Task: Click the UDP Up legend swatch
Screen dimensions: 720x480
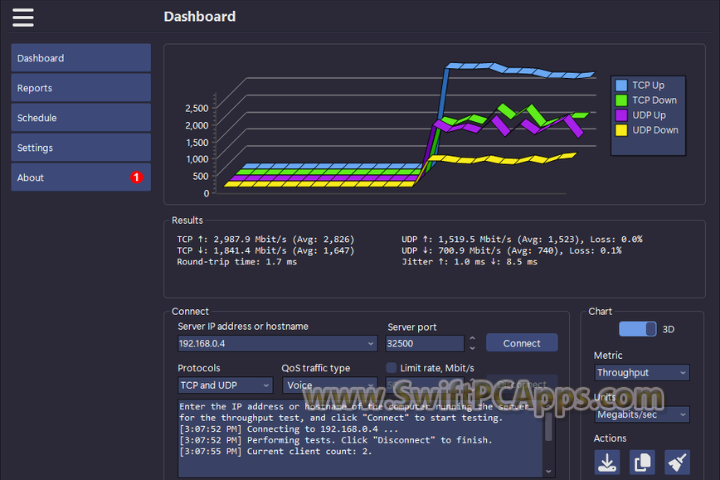Action: (621, 115)
